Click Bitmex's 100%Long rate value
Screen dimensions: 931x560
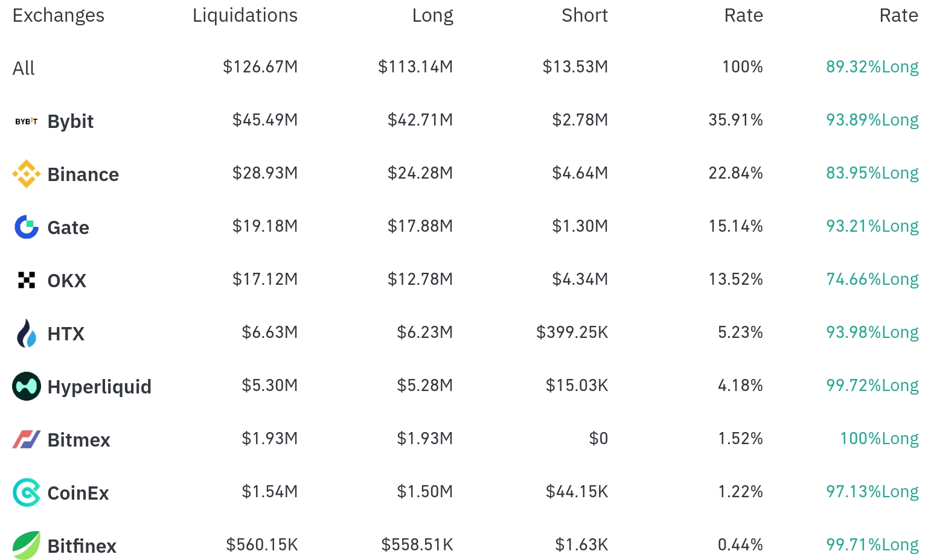(x=879, y=439)
